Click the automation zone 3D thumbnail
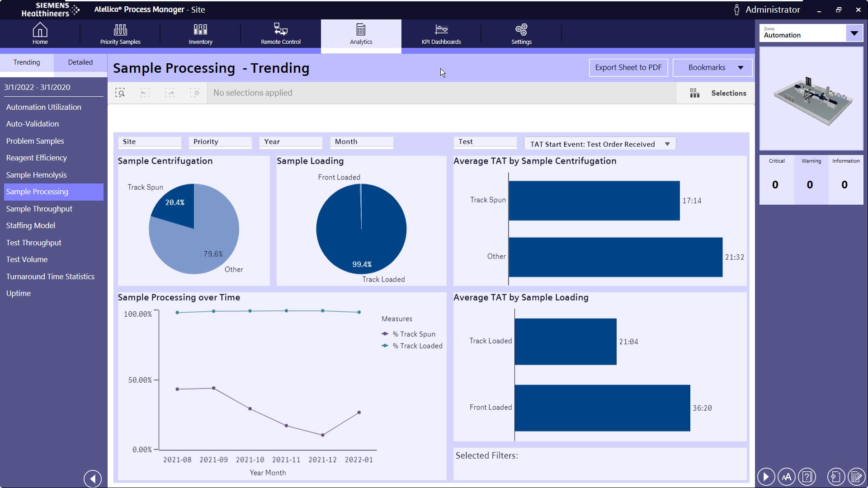 (811, 99)
